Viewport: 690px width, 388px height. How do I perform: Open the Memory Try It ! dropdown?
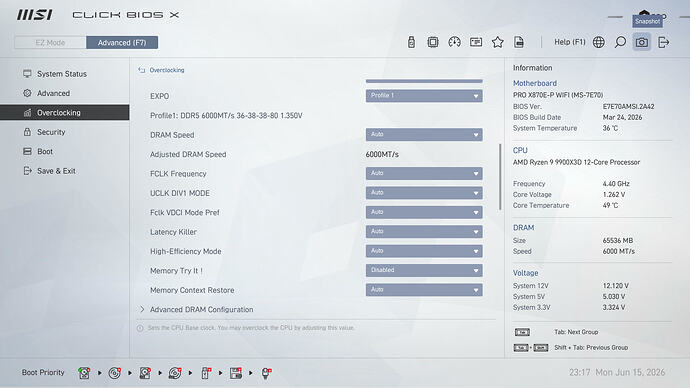[x=424, y=270]
